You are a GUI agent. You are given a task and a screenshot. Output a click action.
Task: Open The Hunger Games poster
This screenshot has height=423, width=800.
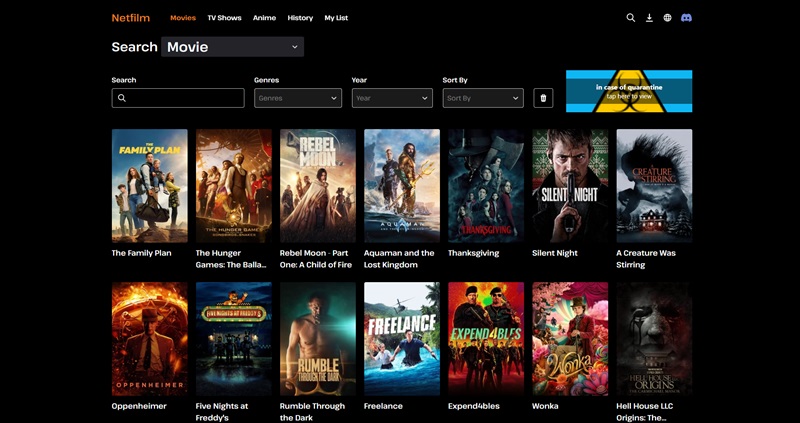(234, 186)
